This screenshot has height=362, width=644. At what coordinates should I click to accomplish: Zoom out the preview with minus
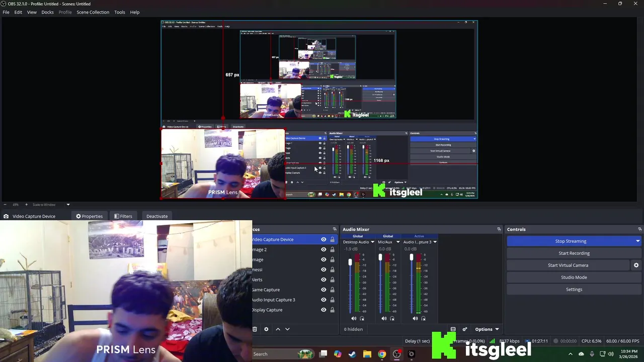5,205
